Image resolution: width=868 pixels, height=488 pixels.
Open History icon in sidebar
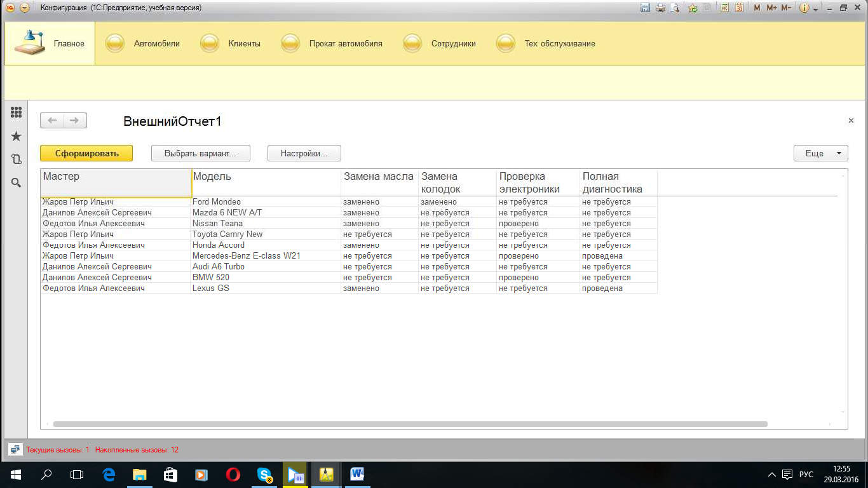(17, 159)
